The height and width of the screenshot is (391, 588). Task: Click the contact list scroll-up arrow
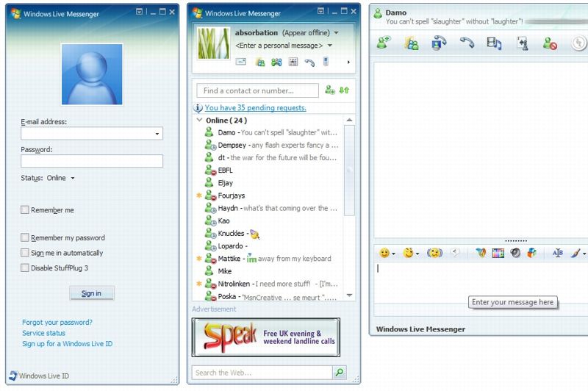349,120
